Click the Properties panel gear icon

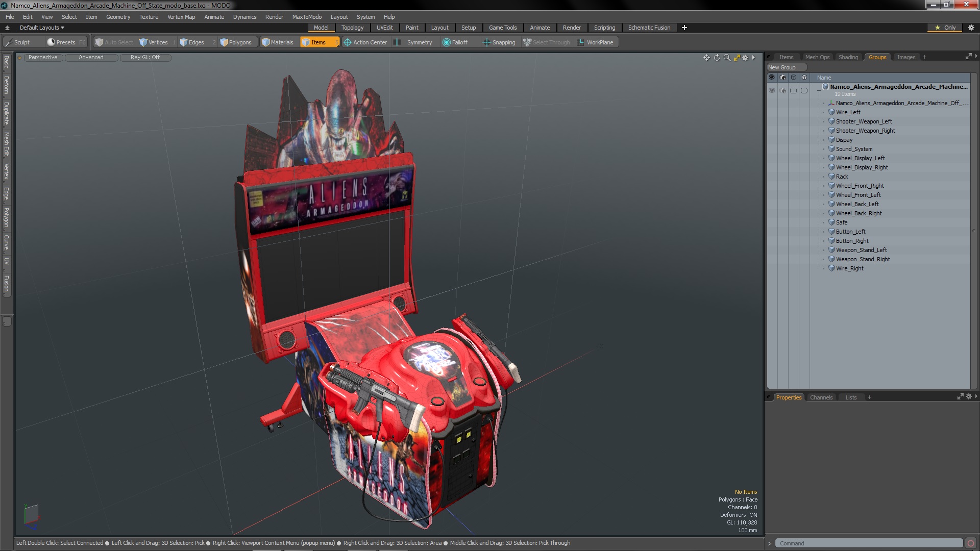click(x=969, y=396)
